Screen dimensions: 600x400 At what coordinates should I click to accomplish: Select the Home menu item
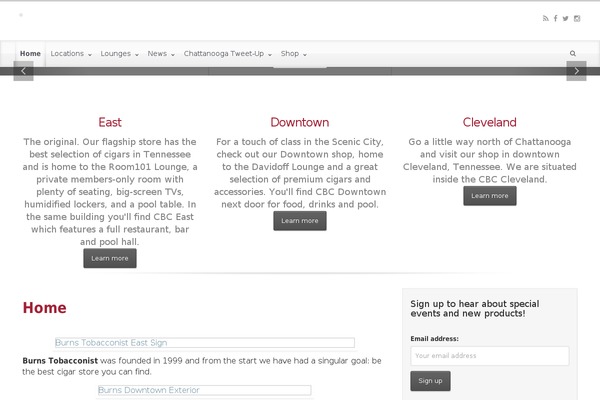coord(30,54)
